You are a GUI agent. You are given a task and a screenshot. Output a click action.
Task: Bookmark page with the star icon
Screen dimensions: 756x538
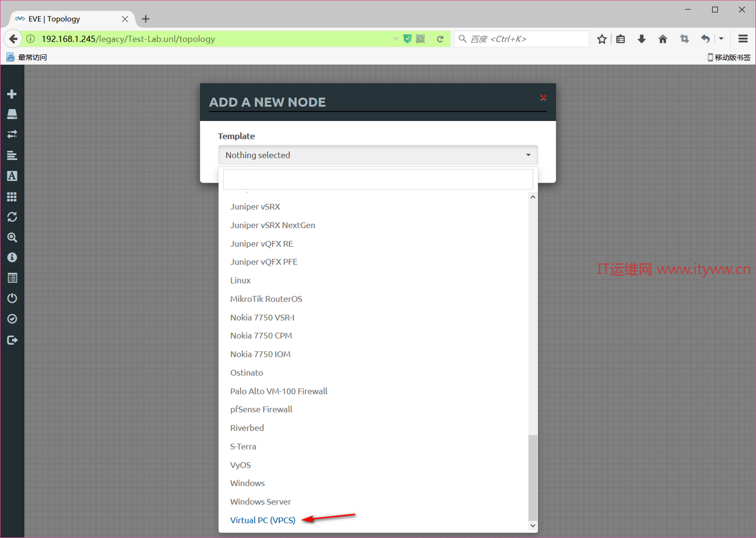(602, 39)
